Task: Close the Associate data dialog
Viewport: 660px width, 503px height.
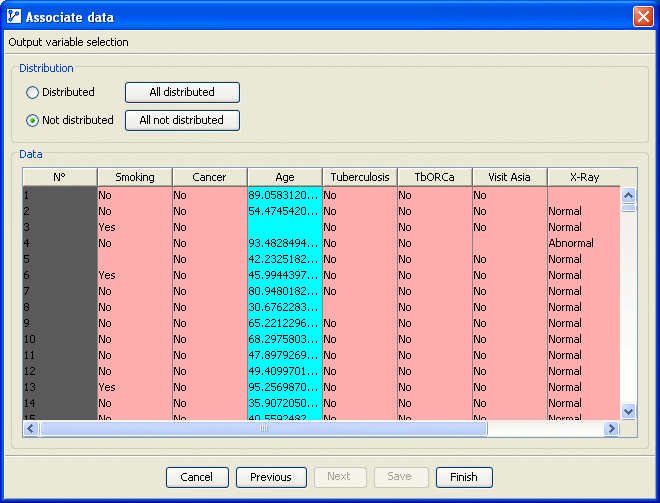Action: point(643,17)
